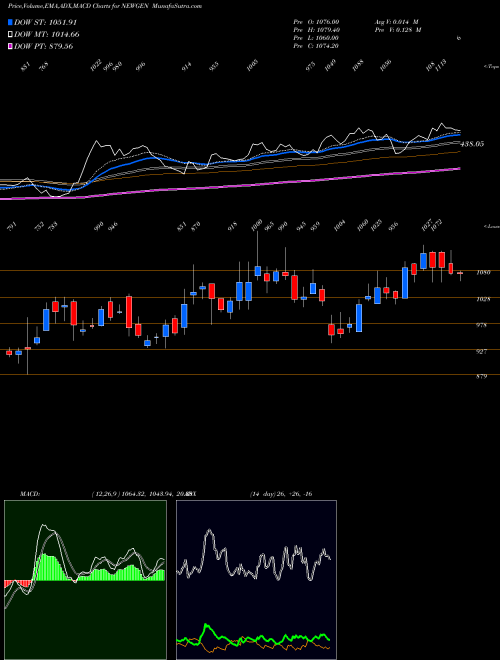
Task: Click the 1022 top-row high label
Action: [x=96, y=66]
